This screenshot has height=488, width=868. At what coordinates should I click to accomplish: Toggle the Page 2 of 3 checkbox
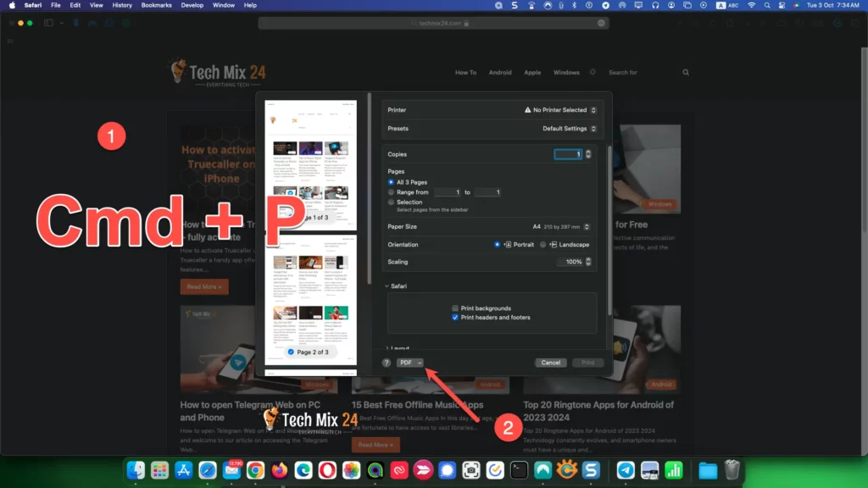tap(291, 352)
